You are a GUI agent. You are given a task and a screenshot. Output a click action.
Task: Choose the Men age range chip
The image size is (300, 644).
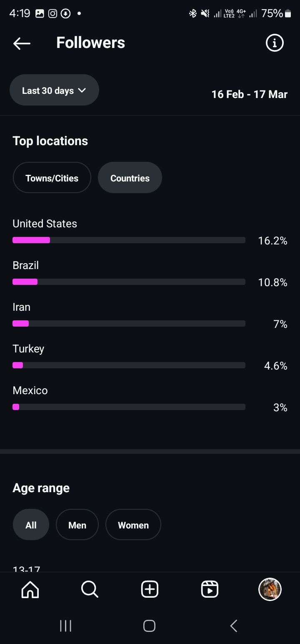[x=77, y=525]
